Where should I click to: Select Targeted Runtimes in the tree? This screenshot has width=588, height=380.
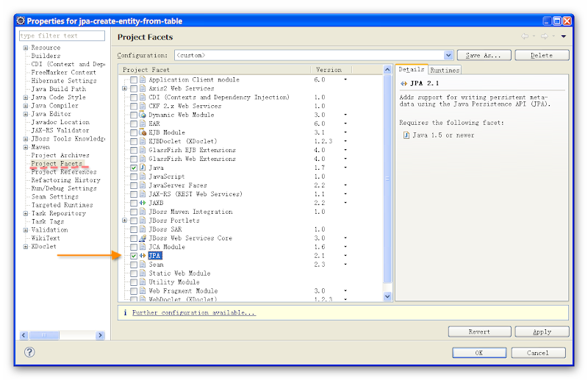[62, 205]
